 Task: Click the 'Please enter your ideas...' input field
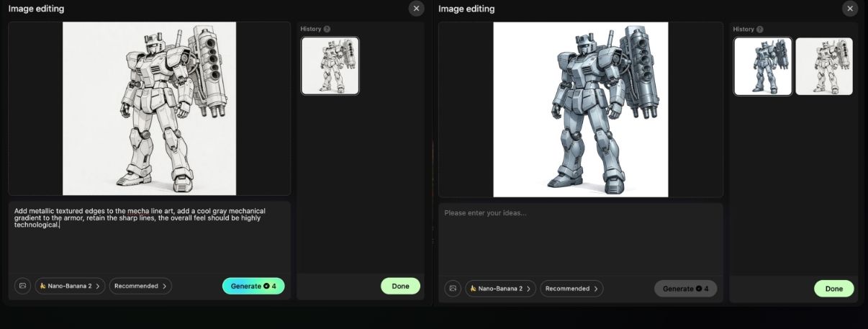(x=580, y=238)
